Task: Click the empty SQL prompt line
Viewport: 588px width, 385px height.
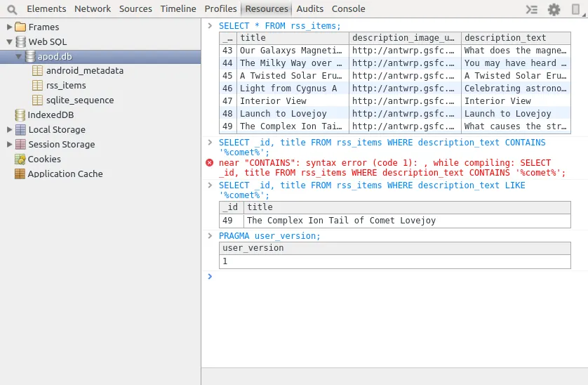Action: pyautogui.click(x=393, y=277)
